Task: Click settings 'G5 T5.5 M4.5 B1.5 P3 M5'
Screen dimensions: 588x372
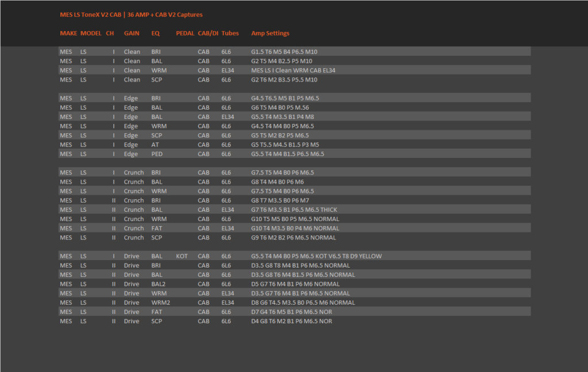Action: point(285,145)
